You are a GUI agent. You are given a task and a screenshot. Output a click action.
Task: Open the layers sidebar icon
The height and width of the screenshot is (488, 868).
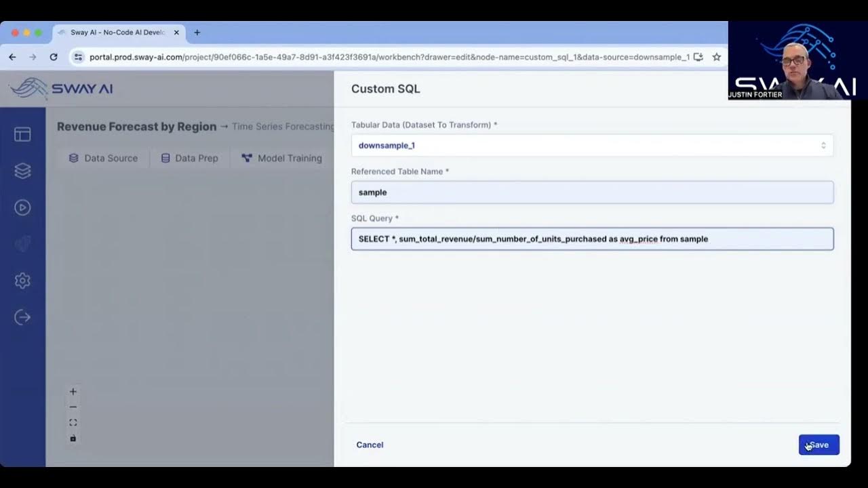pyautogui.click(x=22, y=171)
